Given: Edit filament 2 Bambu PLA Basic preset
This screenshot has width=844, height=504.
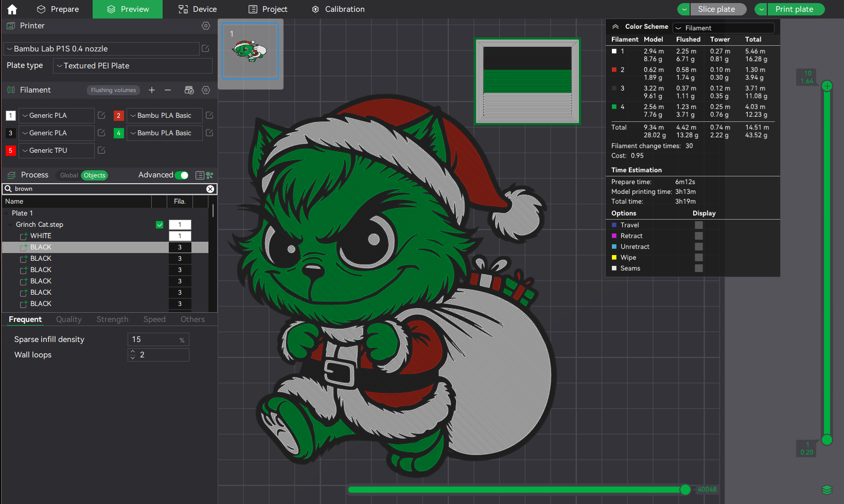Looking at the screenshot, I should click(209, 115).
